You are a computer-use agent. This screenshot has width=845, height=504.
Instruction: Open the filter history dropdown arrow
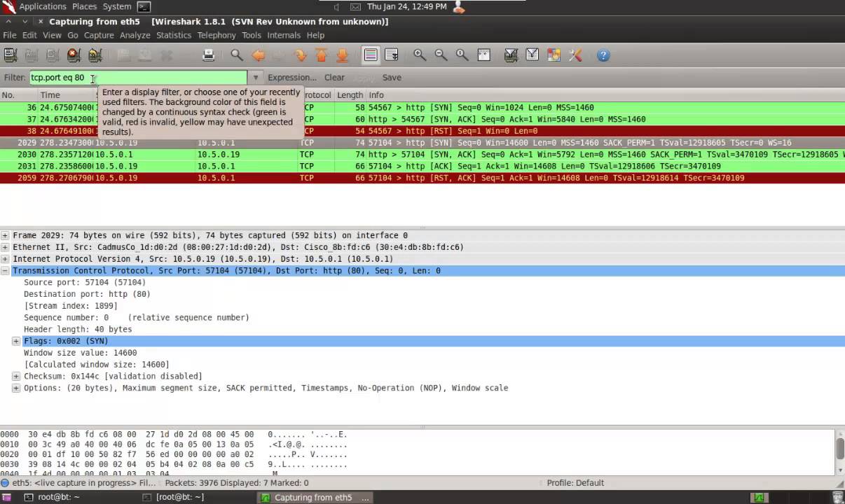(x=256, y=78)
